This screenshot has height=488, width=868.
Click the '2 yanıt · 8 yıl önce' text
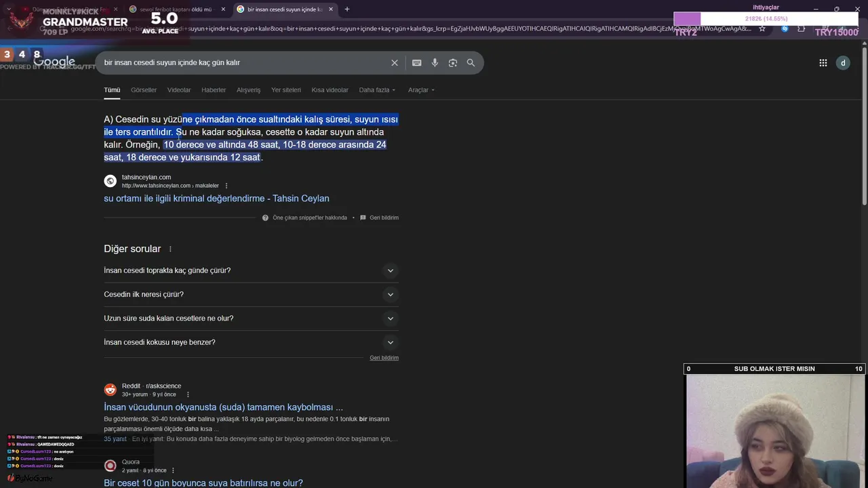pyautogui.click(x=144, y=470)
